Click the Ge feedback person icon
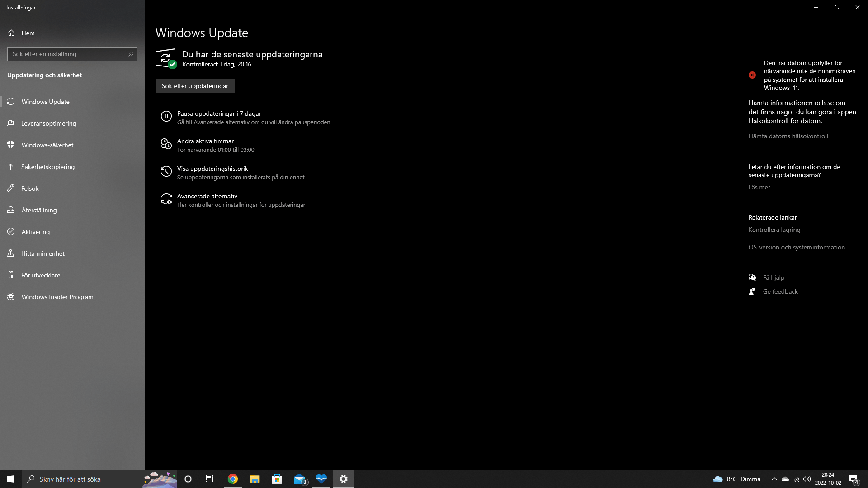The height and width of the screenshot is (488, 868). (x=752, y=291)
